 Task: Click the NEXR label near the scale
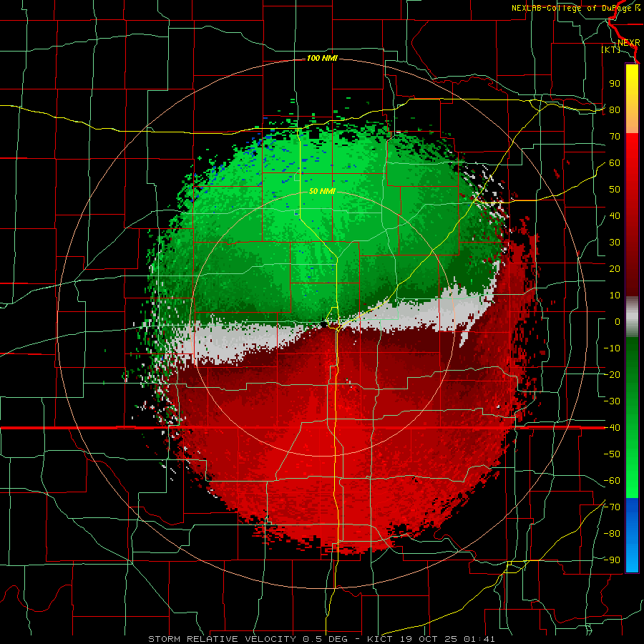(629, 43)
